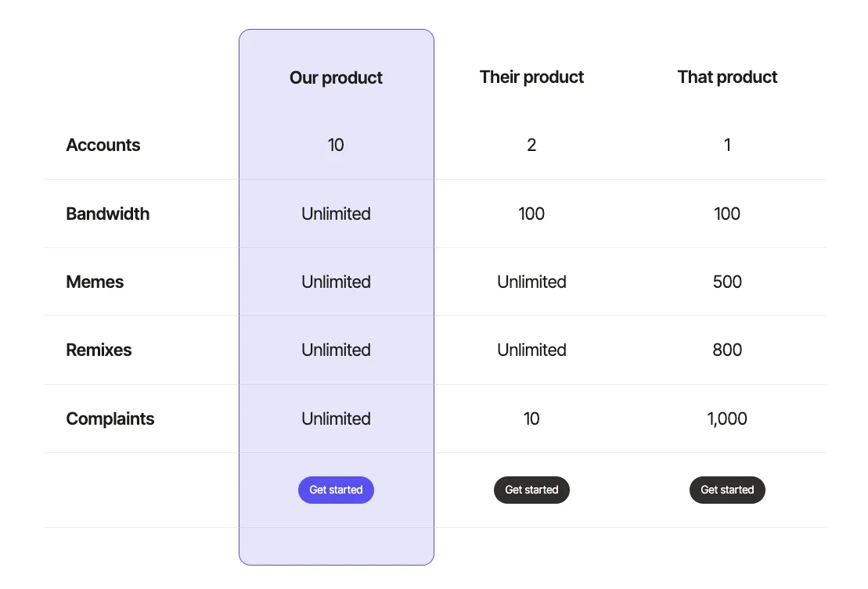868x589 pixels.
Task: Click the 'Accounts' row label
Action: [103, 145]
